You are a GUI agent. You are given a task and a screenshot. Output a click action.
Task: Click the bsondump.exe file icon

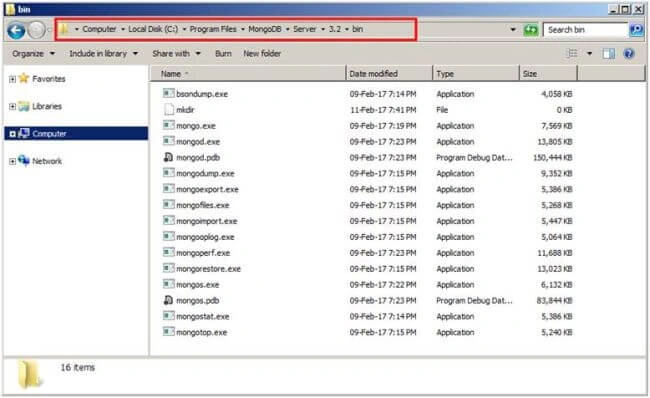(168, 94)
